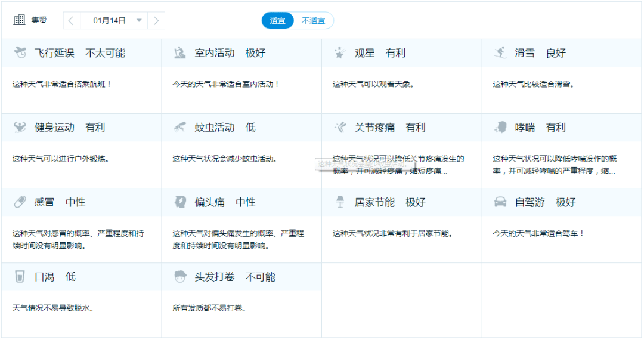
Task: Click the 头发打卷 curly hair face icon
Action: 180,277
